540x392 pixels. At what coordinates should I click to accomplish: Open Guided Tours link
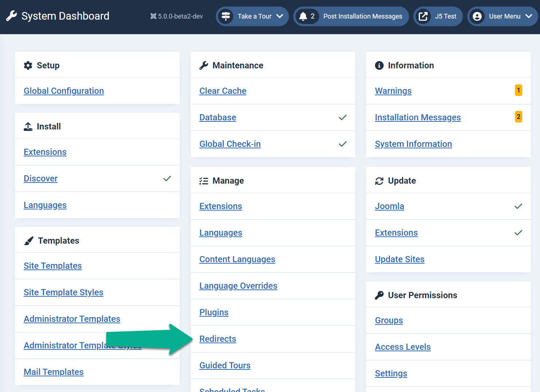point(225,365)
